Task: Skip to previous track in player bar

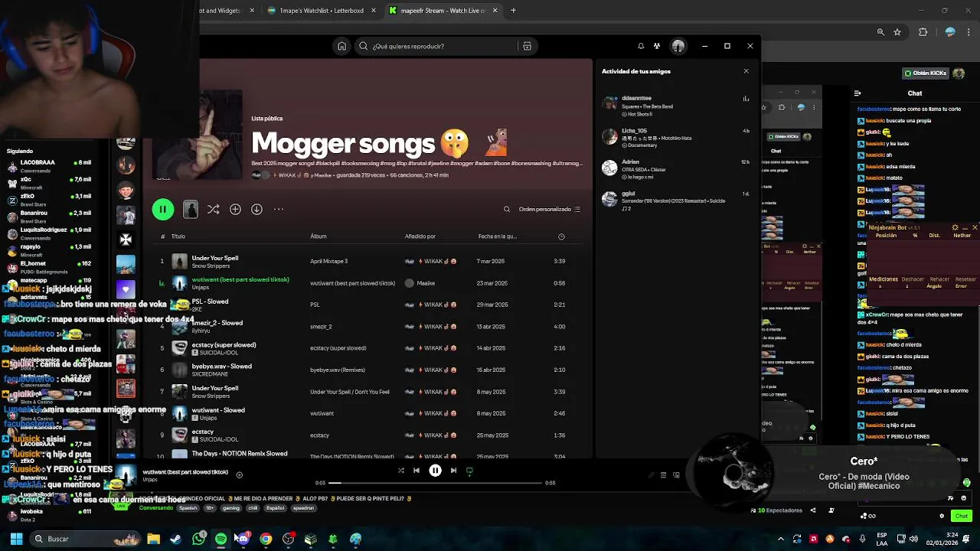Action: (416, 471)
